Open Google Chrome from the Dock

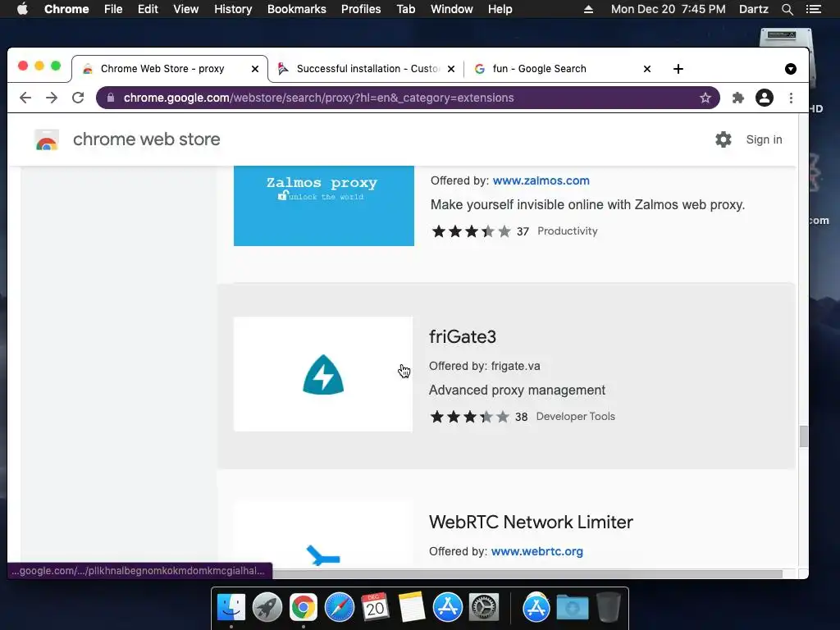coord(304,608)
